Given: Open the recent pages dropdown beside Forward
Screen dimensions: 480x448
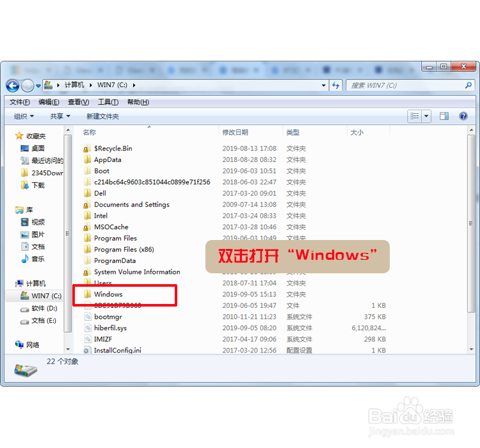Looking at the screenshot, I should [38, 86].
